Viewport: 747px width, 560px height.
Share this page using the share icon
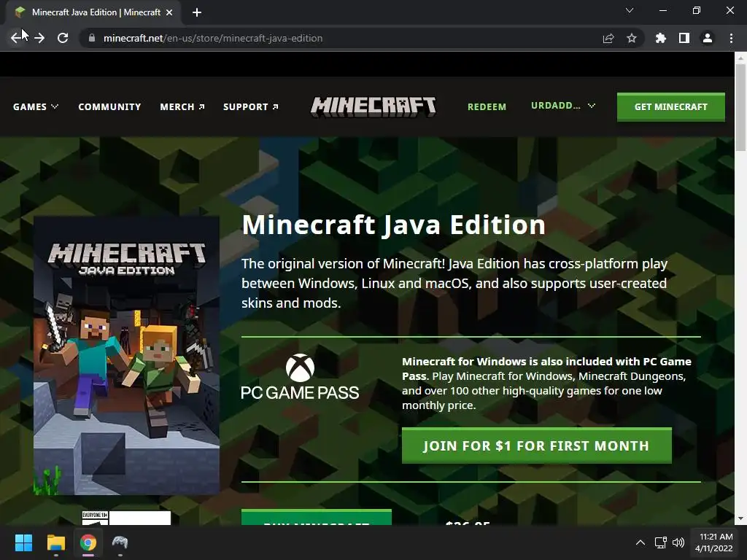click(x=608, y=38)
